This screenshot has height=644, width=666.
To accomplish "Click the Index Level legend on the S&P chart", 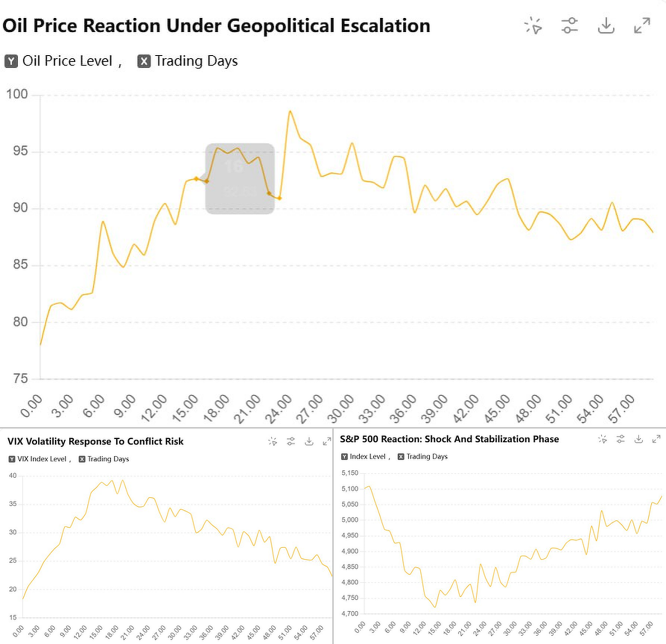I will point(363,457).
